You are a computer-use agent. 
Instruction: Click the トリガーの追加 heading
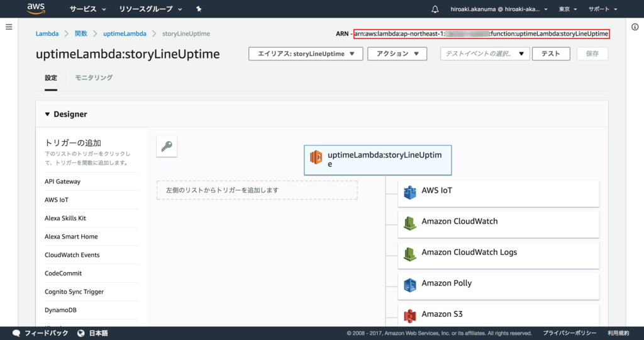(73, 143)
